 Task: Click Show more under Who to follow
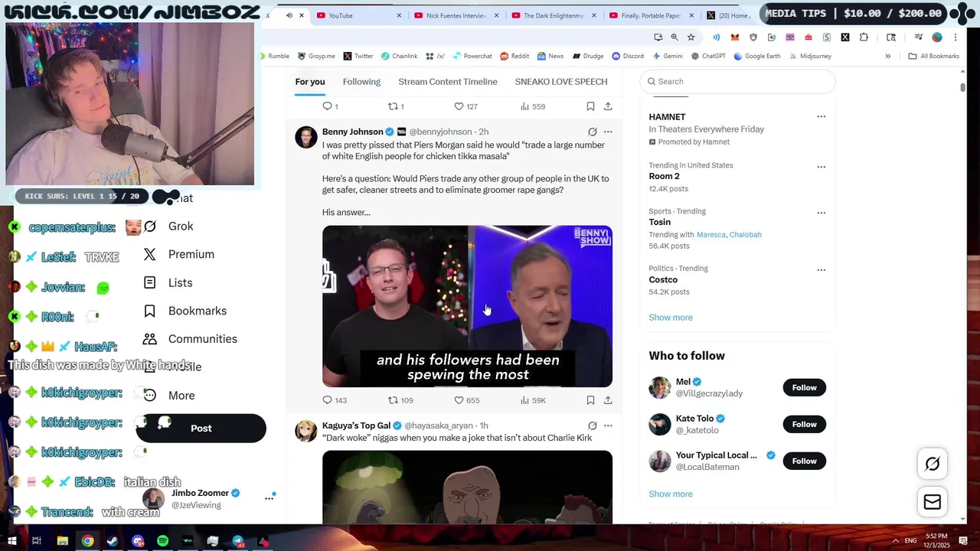point(671,494)
